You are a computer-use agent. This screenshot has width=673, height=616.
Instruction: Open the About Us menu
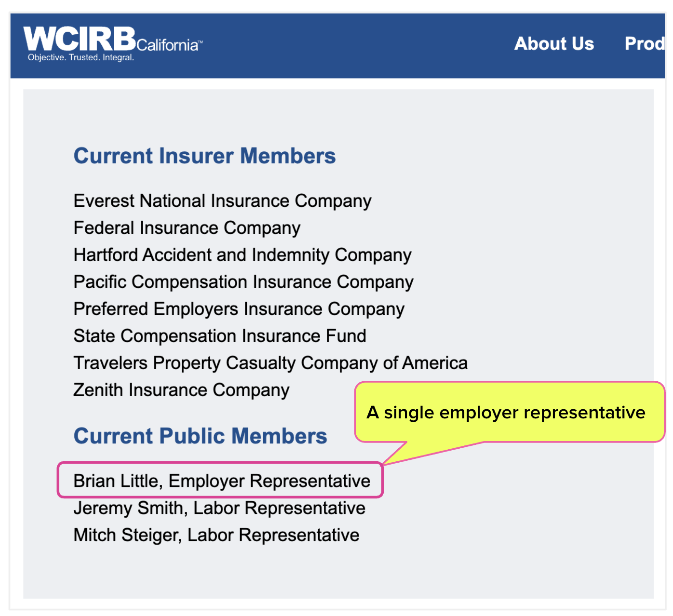pyautogui.click(x=554, y=44)
